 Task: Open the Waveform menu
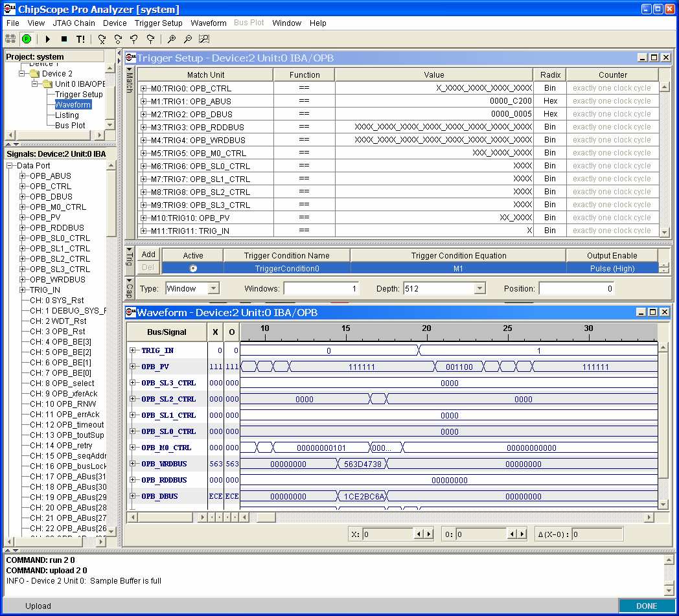(208, 23)
